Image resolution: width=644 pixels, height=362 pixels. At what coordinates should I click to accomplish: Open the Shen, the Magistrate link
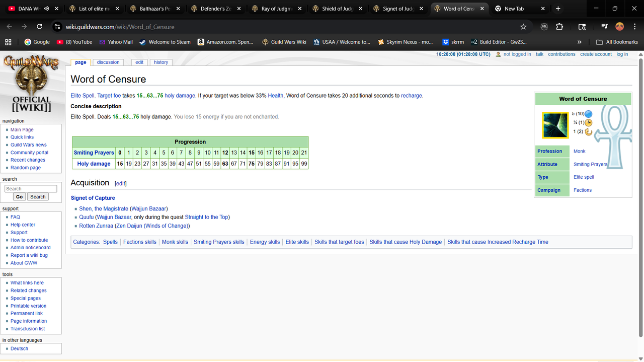(x=104, y=208)
